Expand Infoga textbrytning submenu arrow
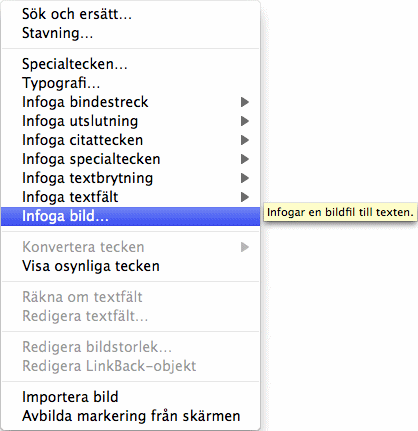 pyautogui.click(x=245, y=178)
